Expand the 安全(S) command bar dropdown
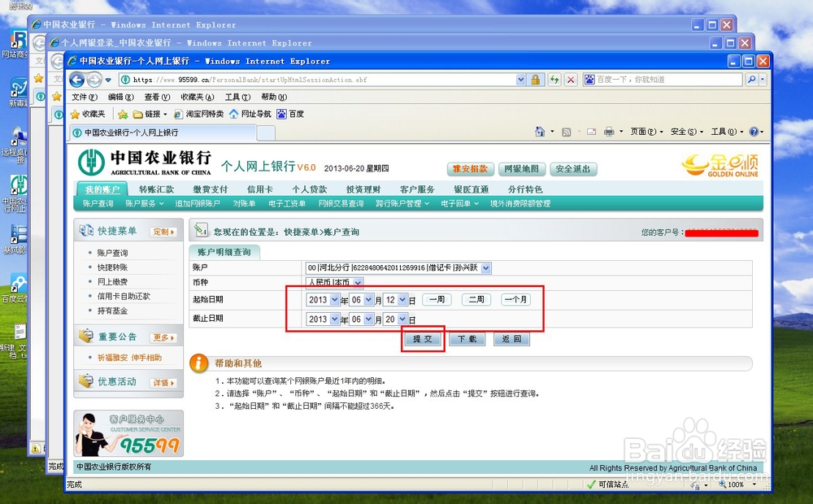Image resolution: width=813 pixels, height=504 pixels. tap(687, 132)
